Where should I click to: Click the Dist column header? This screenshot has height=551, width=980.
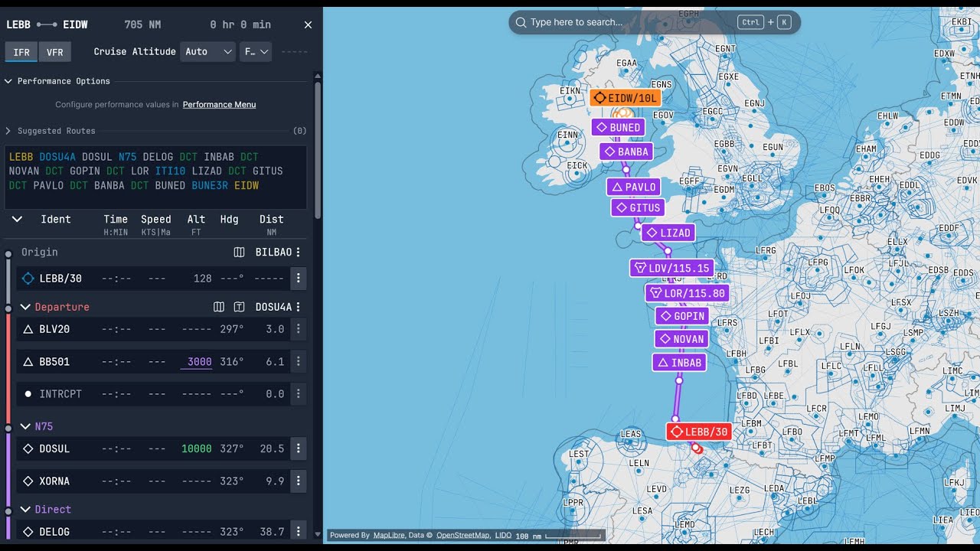click(x=272, y=219)
